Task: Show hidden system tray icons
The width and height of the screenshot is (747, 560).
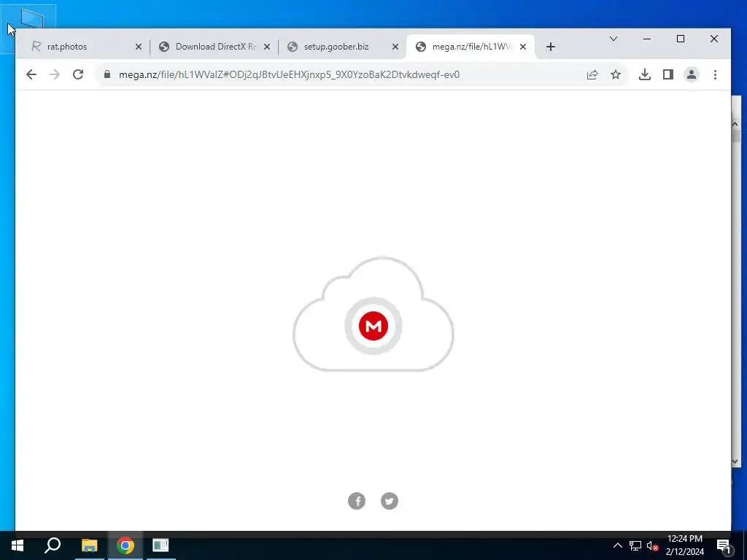Action: point(617,545)
